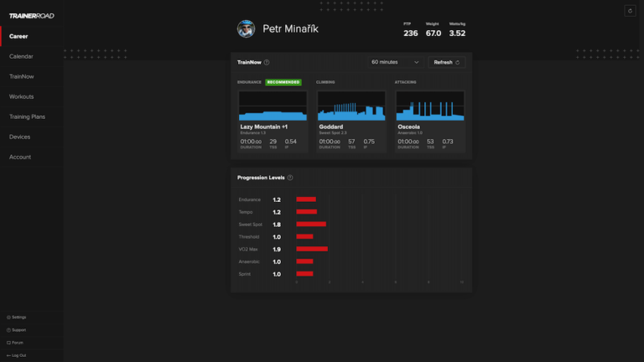Open the Workouts section in sidebar

(x=22, y=96)
